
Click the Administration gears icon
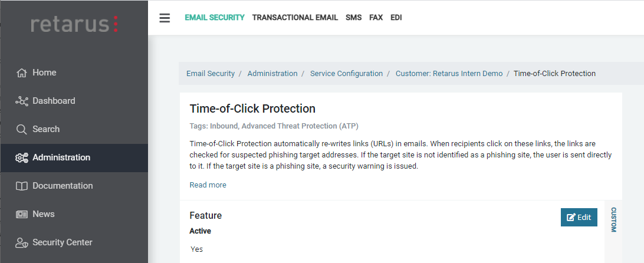tap(22, 158)
